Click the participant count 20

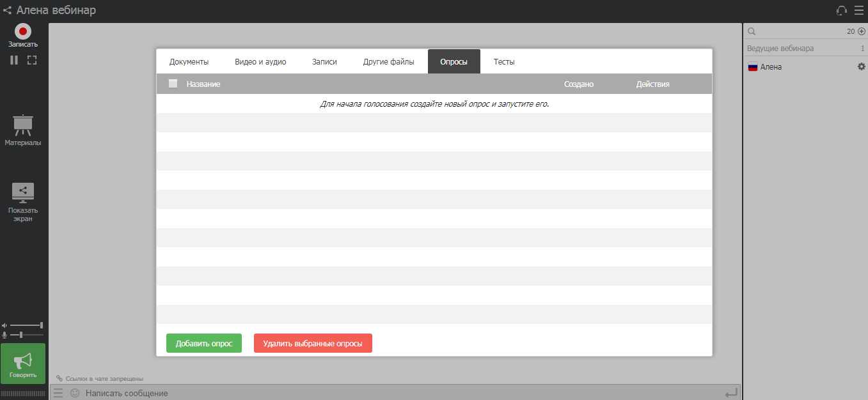851,31
